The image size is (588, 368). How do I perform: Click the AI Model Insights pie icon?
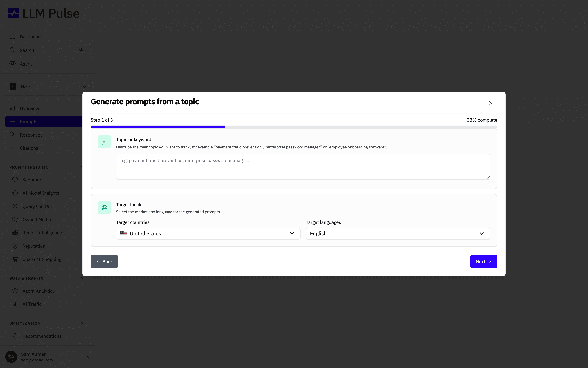tap(15, 193)
